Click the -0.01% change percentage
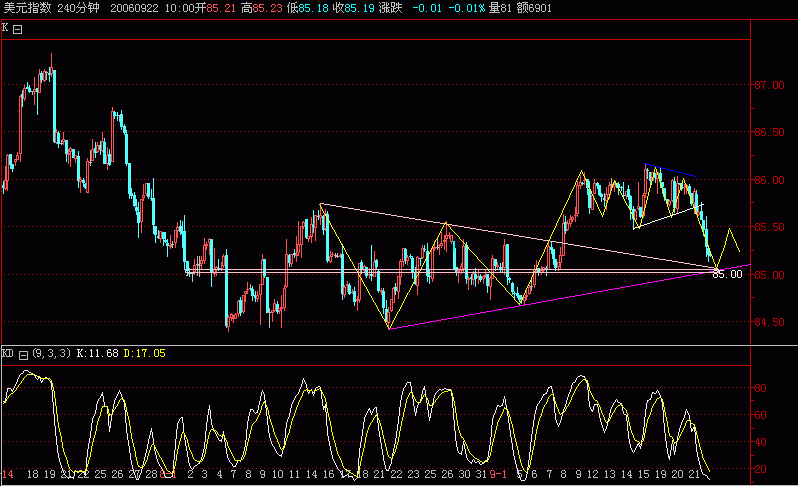This screenshot has height=486, width=798. pos(467,8)
